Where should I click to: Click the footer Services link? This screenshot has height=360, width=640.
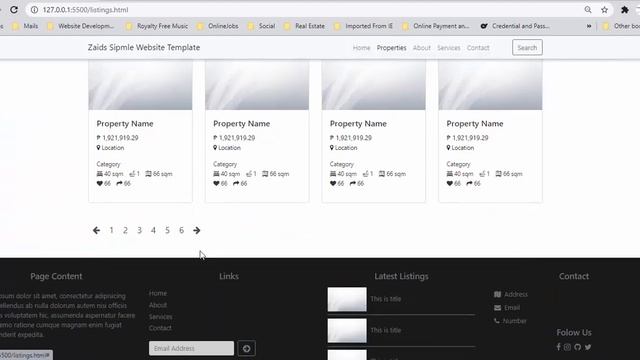pyautogui.click(x=160, y=316)
